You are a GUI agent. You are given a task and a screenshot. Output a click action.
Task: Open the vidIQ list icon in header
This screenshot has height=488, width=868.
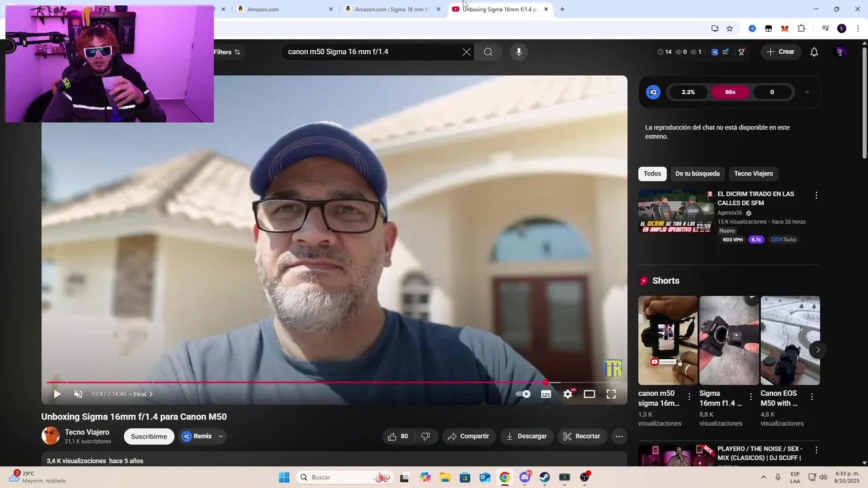tap(726, 52)
